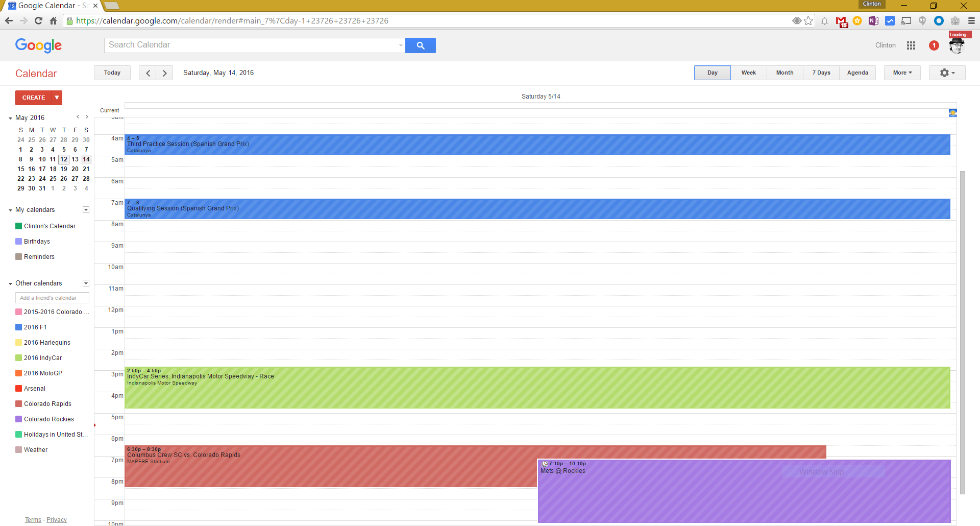Toggle 2016 MotoGP calendar
980x526 pixels.
click(18, 373)
